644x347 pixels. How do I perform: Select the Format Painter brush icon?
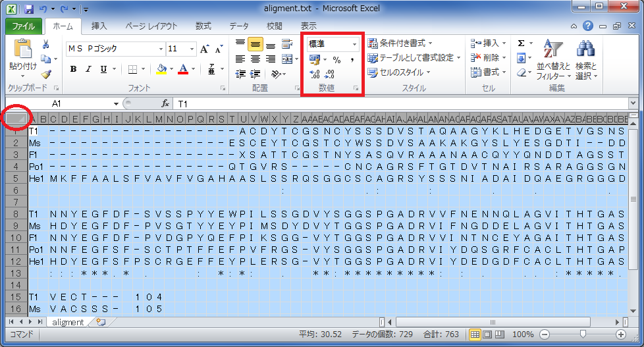pyautogui.click(x=46, y=74)
